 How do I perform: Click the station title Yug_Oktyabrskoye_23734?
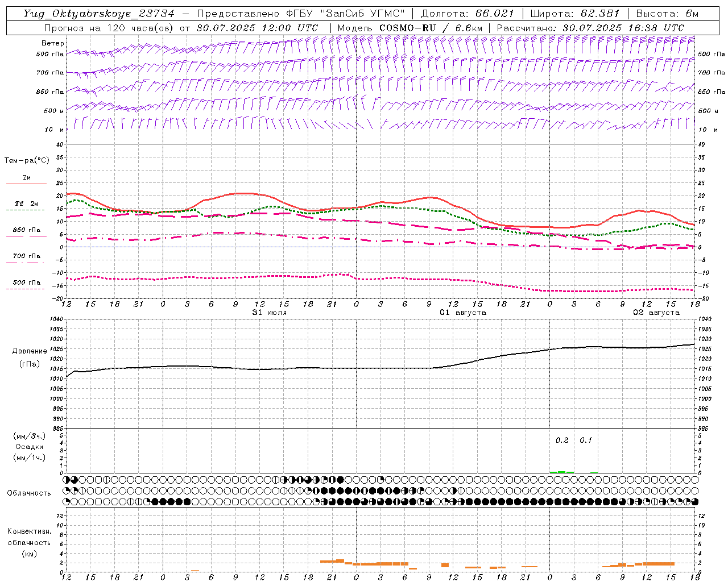point(99,14)
